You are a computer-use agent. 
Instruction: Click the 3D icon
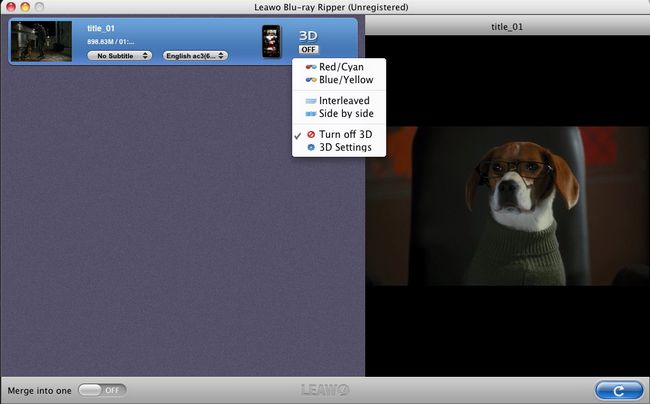click(x=308, y=36)
